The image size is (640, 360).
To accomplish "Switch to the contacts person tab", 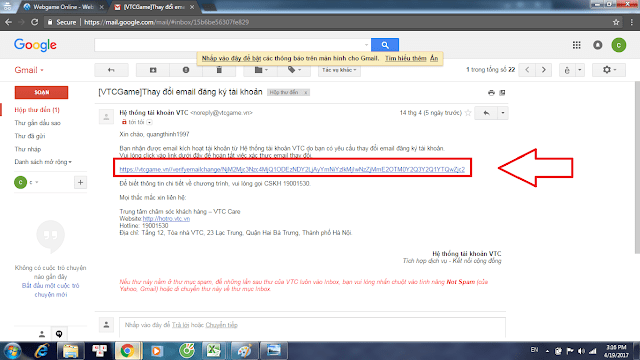I will pyautogui.click(x=42, y=334).
